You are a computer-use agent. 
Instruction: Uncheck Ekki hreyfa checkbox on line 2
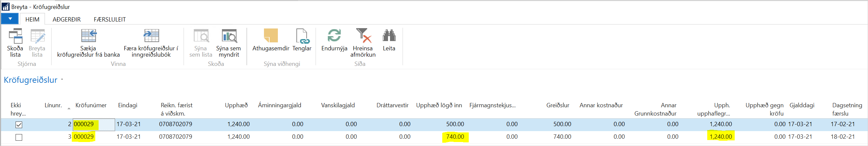(x=19, y=125)
